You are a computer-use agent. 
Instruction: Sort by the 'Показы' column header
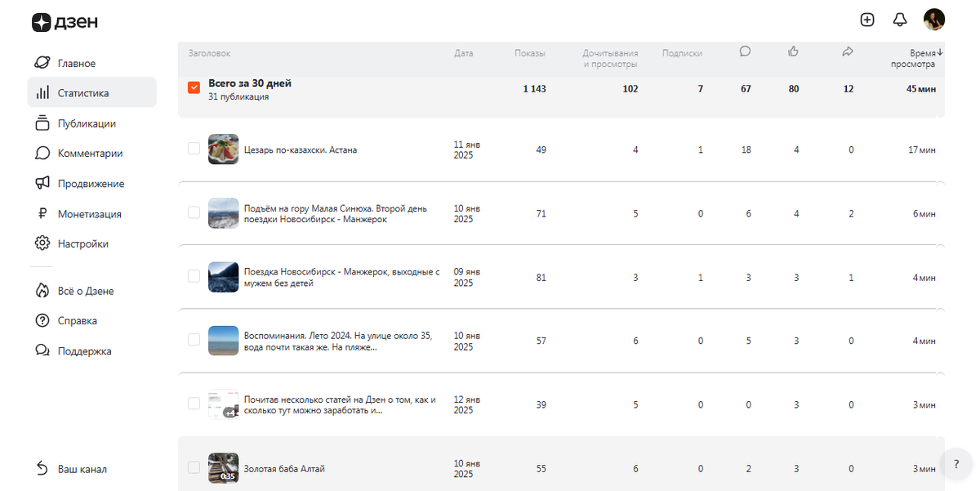(x=529, y=53)
